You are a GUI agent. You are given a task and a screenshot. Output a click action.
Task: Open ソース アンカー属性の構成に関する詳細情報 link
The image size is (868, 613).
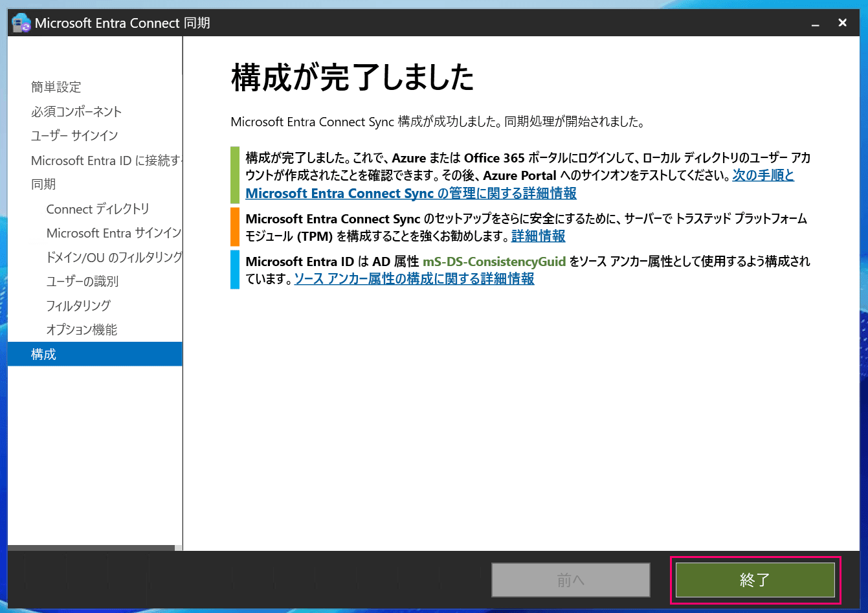[414, 278]
